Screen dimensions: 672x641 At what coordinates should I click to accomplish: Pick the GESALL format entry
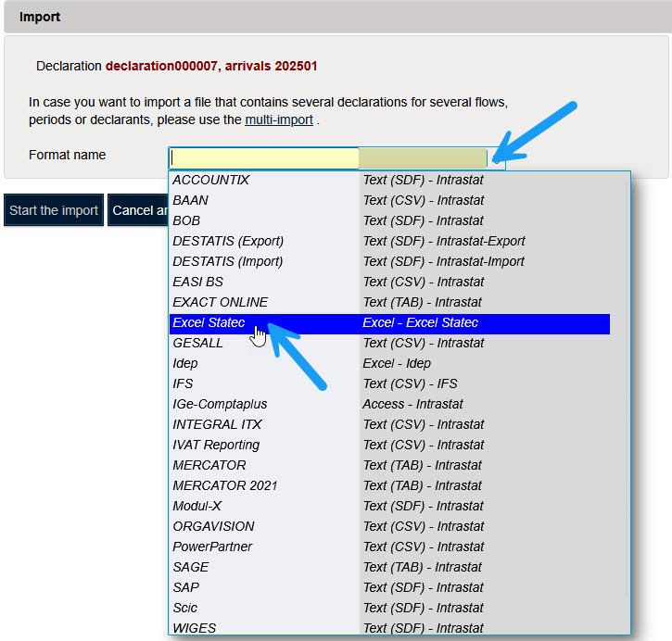pyautogui.click(x=197, y=343)
